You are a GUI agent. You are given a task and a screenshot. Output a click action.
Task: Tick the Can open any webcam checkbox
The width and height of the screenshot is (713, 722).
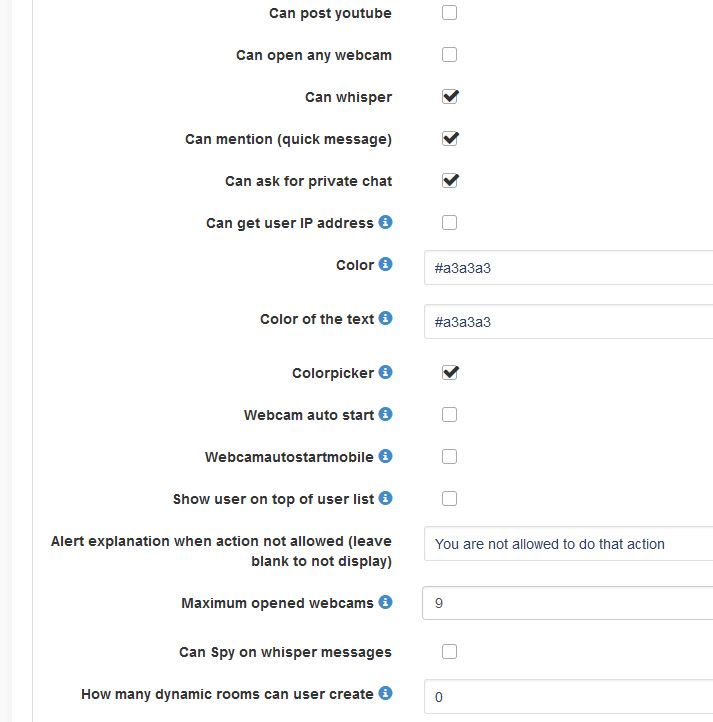click(x=450, y=55)
